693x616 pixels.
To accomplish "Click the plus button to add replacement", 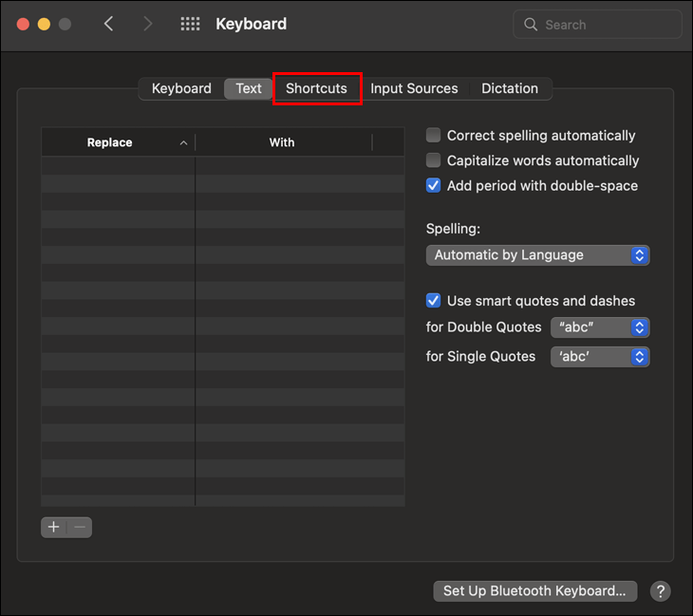I will [54, 527].
